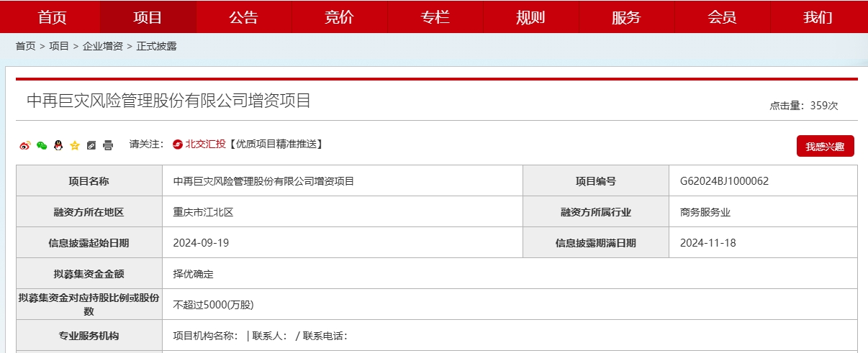Go to 项目 in the breadcrumb
This screenshot has height=353, width=868.
tap(59, 46)
